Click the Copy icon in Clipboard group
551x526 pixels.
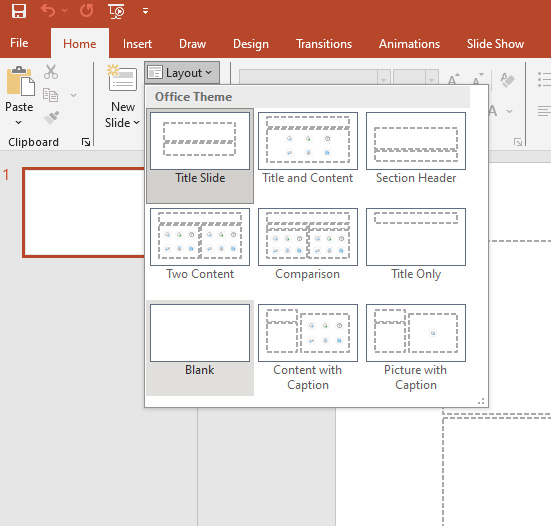pos(50,95)
